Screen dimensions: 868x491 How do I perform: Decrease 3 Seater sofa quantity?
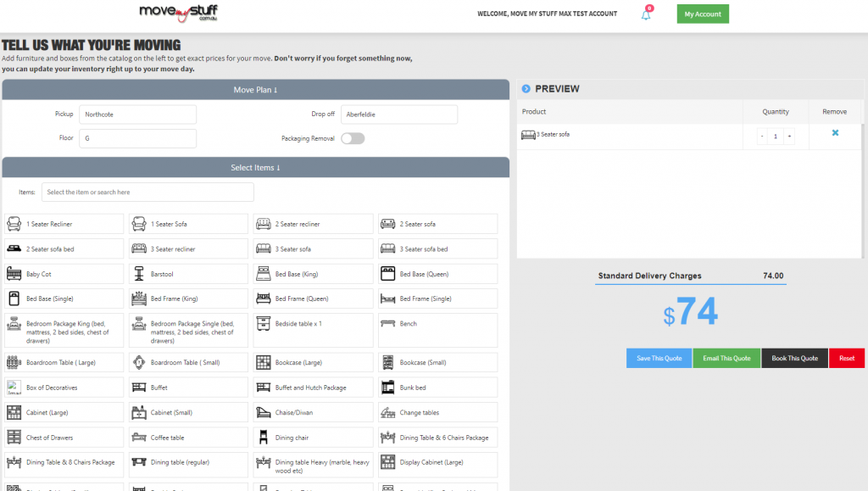pos(762,137)
